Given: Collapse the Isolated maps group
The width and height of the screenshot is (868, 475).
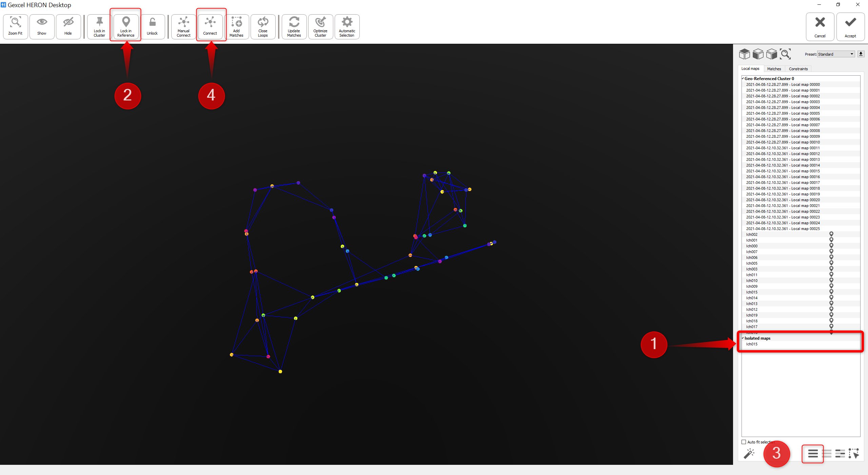Looking at the screenshot, I should 743,338.
